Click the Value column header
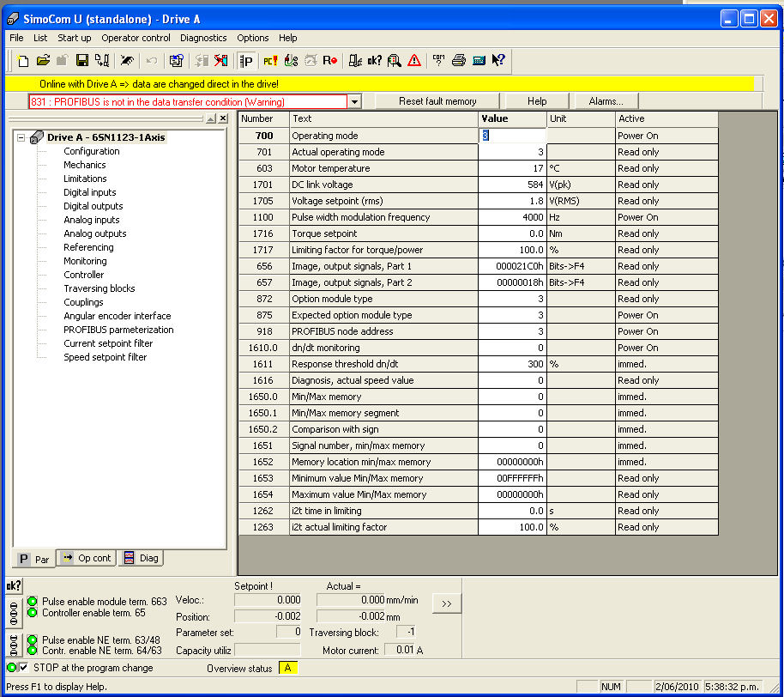 click(x=512, y=118)
